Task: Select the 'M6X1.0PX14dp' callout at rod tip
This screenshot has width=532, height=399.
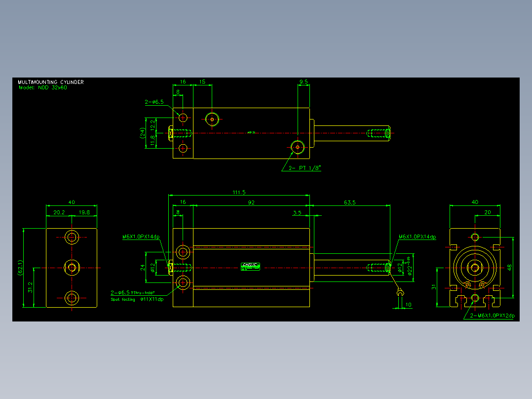Action: pyautogui.click(x=418, y=237)
